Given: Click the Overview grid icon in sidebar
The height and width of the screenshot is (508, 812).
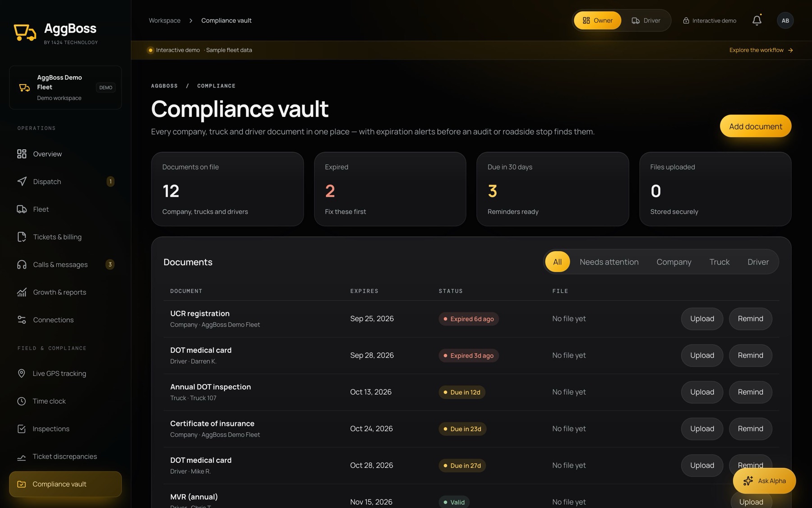Looking at the screenshot, I should pos(22,154).
